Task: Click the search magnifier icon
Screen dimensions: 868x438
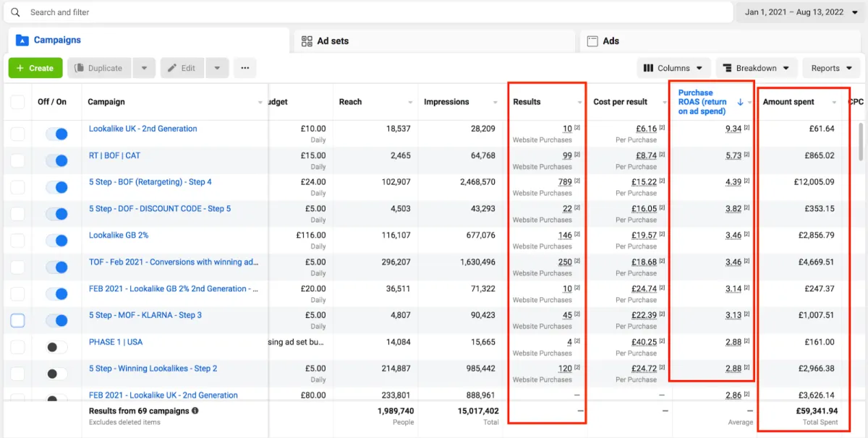Action: pos(15,12)
